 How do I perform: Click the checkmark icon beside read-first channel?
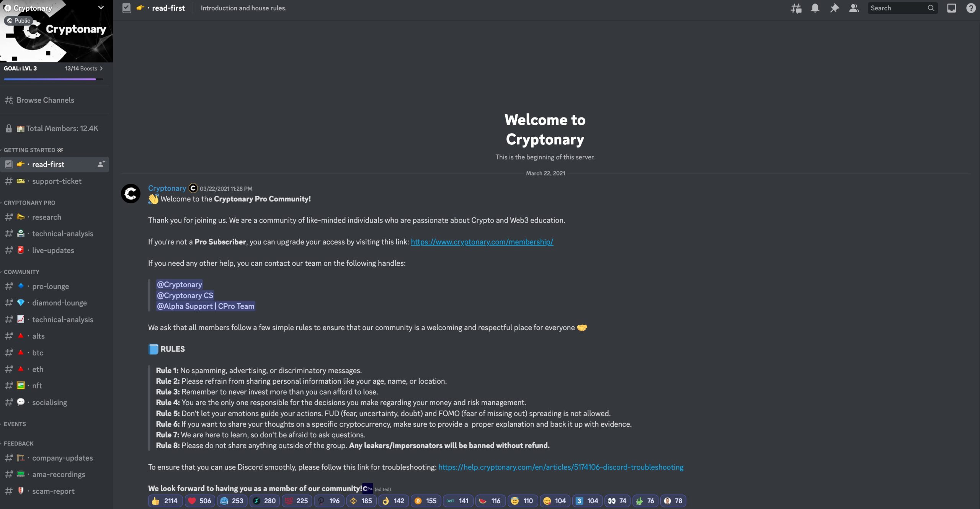[8, 164]
